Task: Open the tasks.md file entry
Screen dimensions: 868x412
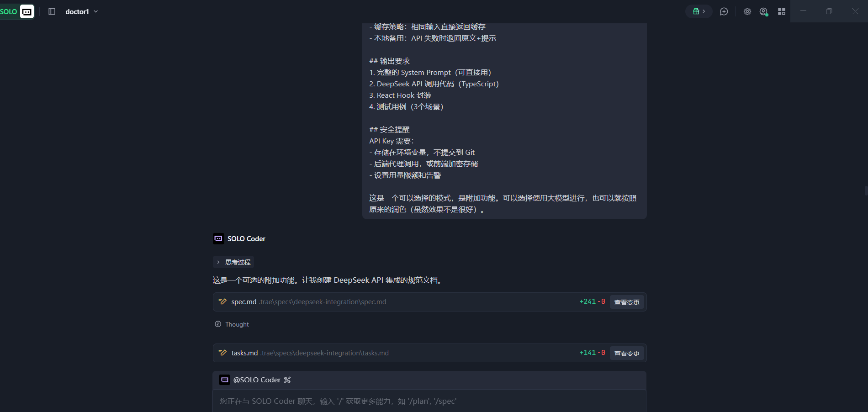Action: tap(244, 353)
